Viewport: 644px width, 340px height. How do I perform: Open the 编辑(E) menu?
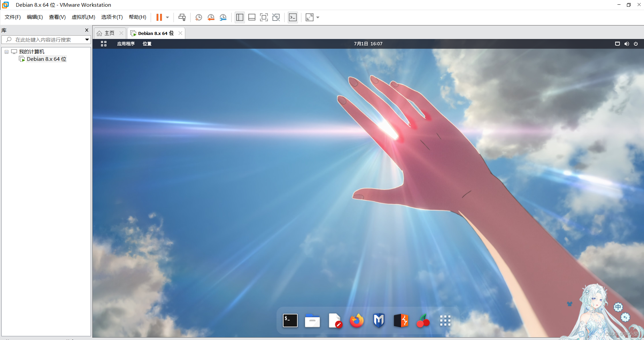(x=35, y=17)
